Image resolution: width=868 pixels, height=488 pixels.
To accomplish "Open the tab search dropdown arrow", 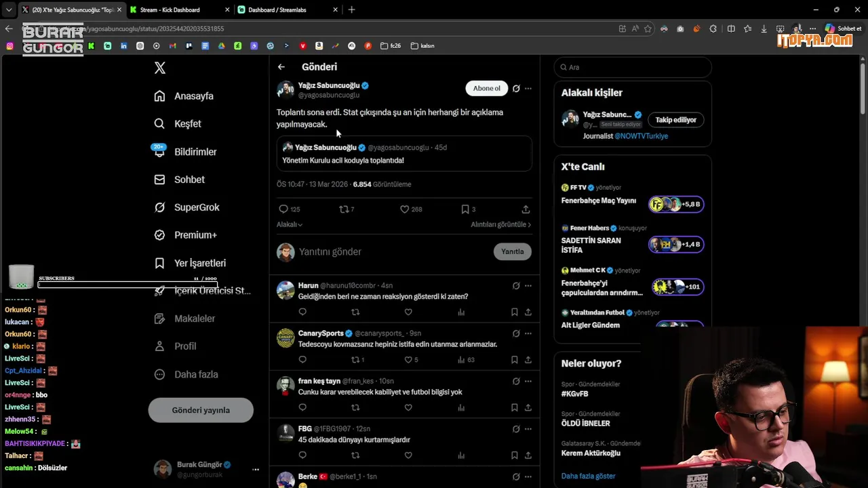I will (x=8, y=9).
